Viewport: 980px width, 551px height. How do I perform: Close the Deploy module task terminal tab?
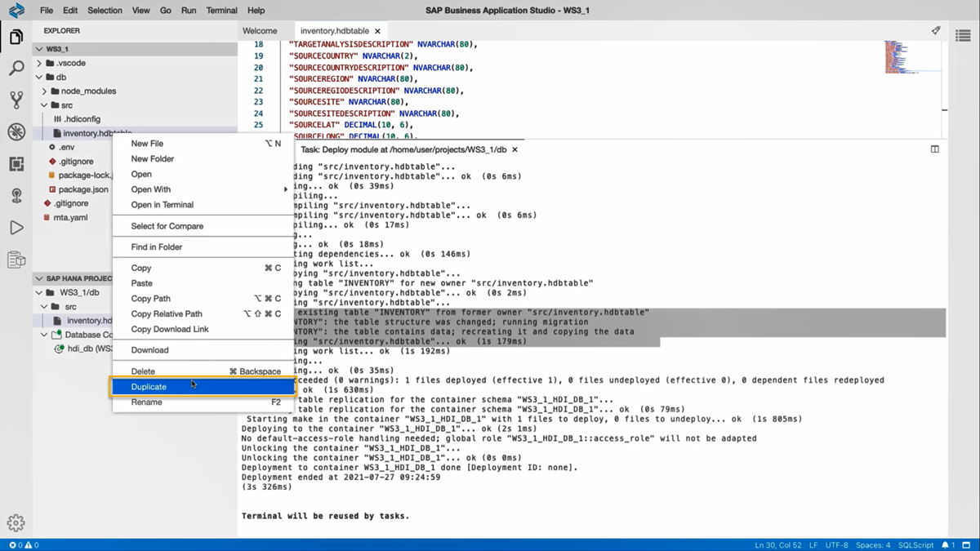click(514, 149)
